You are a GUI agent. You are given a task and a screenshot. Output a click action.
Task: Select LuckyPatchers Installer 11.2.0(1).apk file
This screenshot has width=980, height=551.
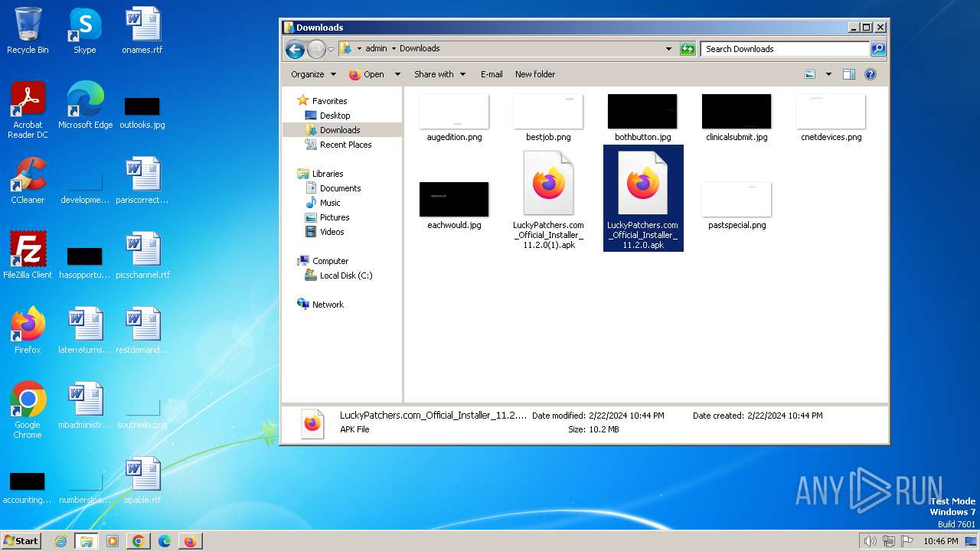[x=548, y=199]
